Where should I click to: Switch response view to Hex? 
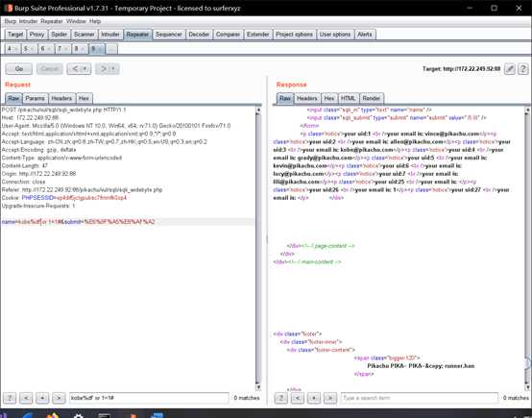(x=329, y=98)
